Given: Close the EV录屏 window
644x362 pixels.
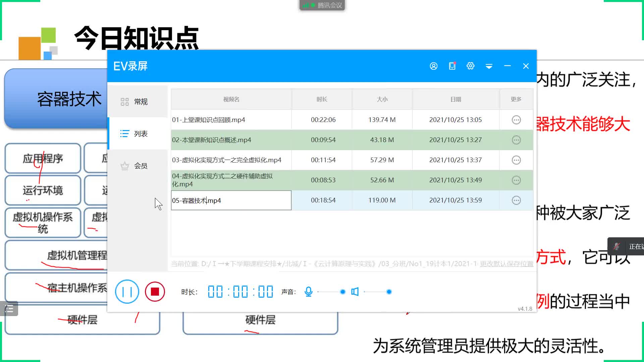Looking at the screenshot, I should click(526, 66).
